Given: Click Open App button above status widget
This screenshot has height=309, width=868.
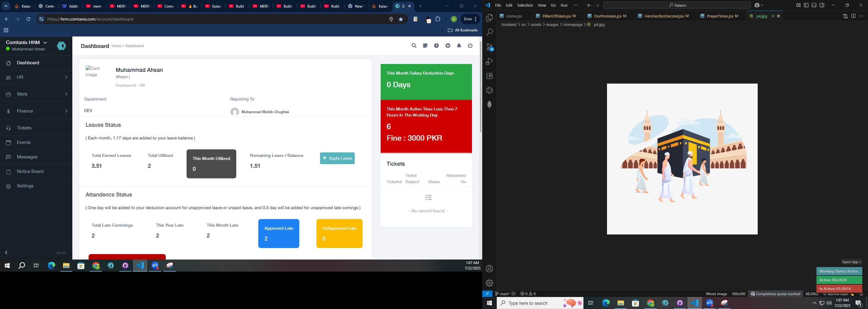Looking at the screenshot, I should [851, 262].
